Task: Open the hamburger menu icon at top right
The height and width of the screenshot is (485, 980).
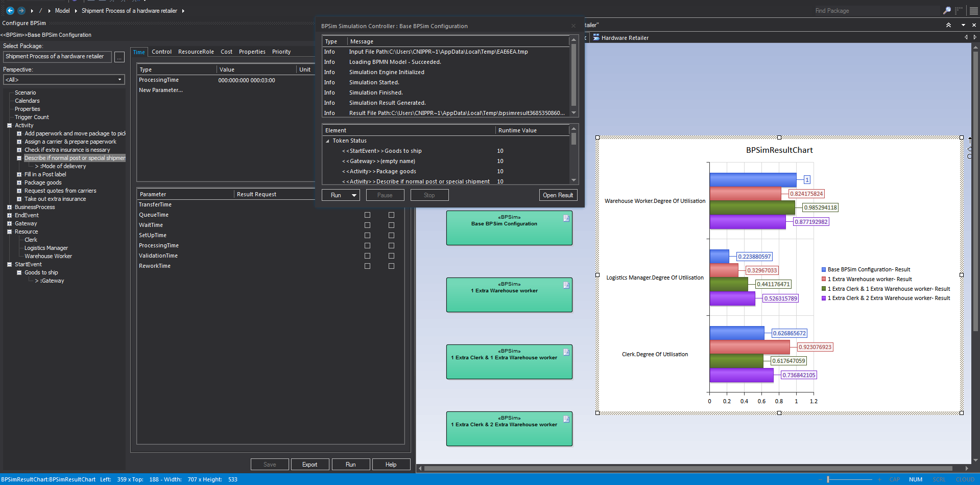Action: point(973,11)
